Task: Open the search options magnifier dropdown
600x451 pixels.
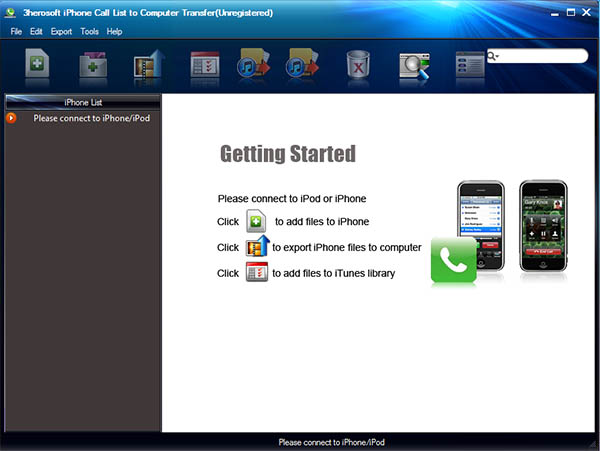Action: tap(494, 57)
